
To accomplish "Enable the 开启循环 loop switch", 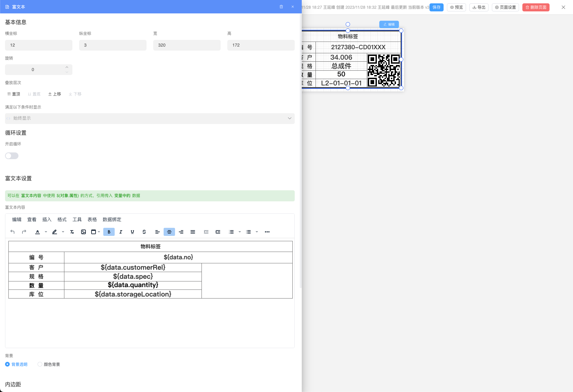I will click(x=12, y=156).
